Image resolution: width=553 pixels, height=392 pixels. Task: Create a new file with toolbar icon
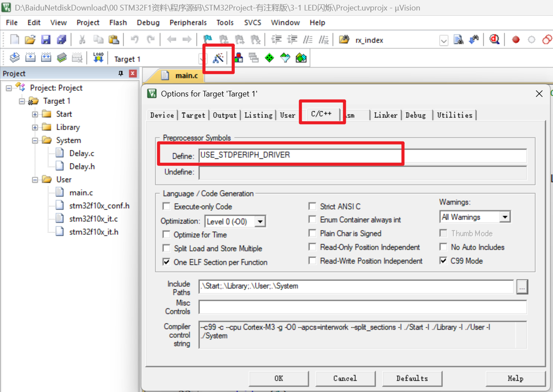(x=15, y=40)
